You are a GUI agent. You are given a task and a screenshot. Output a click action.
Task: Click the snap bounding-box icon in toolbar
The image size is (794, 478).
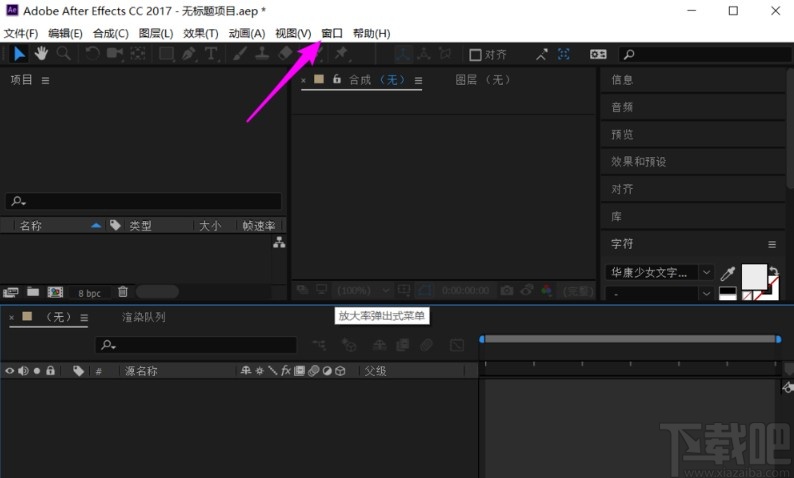click(564, 54)
